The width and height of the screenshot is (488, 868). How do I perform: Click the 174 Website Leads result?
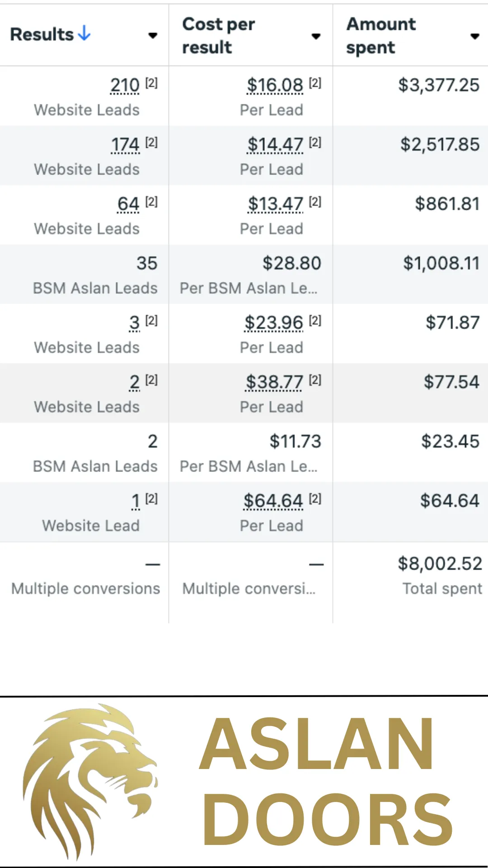coord(125,145)
